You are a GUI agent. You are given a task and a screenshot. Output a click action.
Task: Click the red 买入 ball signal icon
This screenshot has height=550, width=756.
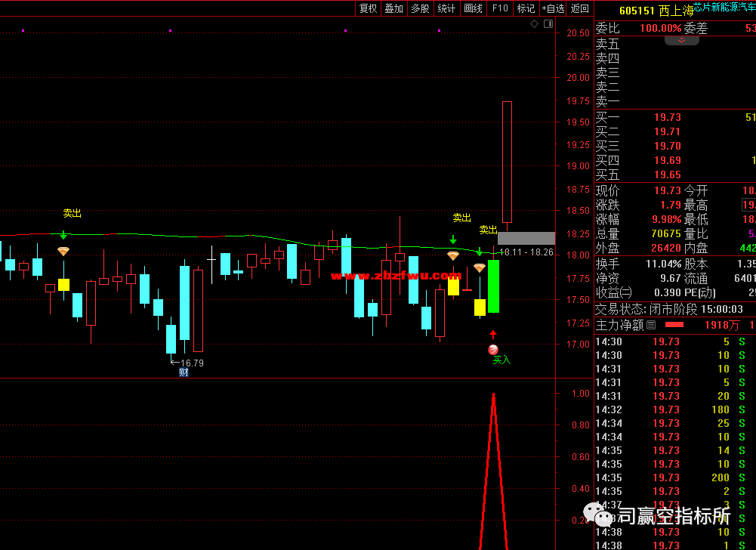(x=492, y=349)
